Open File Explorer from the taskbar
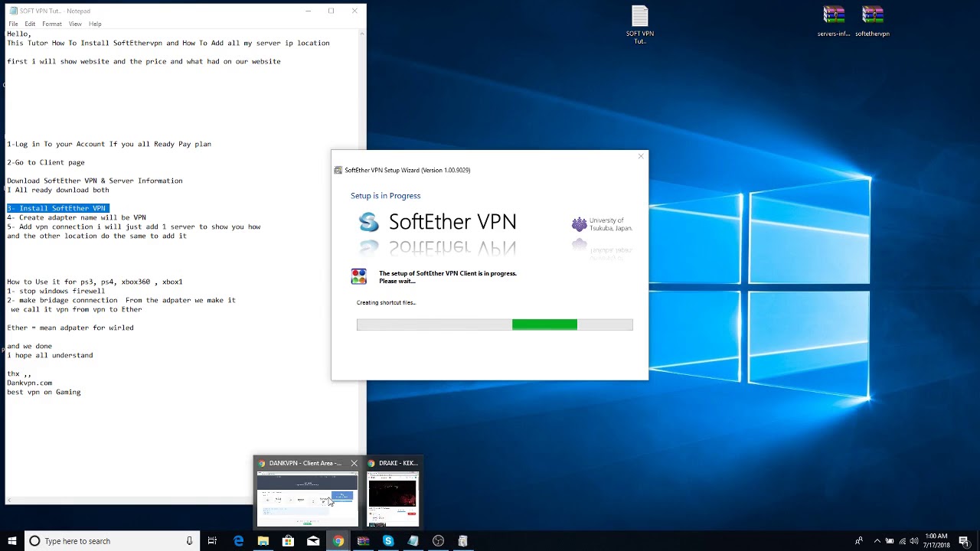 263,541
